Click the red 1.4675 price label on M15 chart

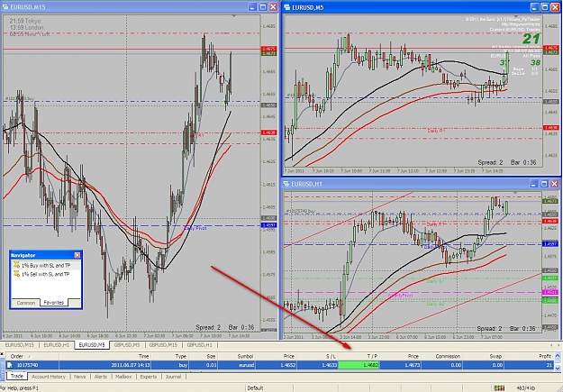[268, 49]
